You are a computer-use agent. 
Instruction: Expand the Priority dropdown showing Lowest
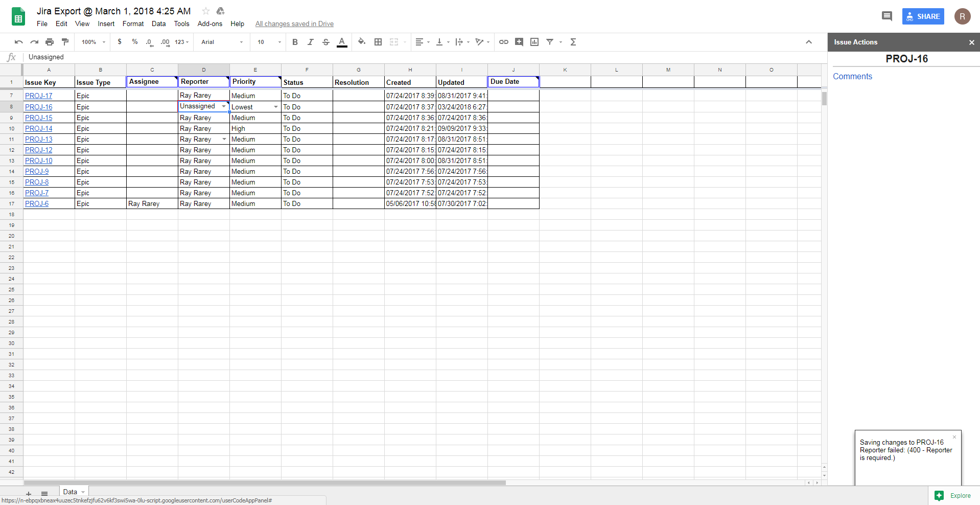(x=276, y=107)
